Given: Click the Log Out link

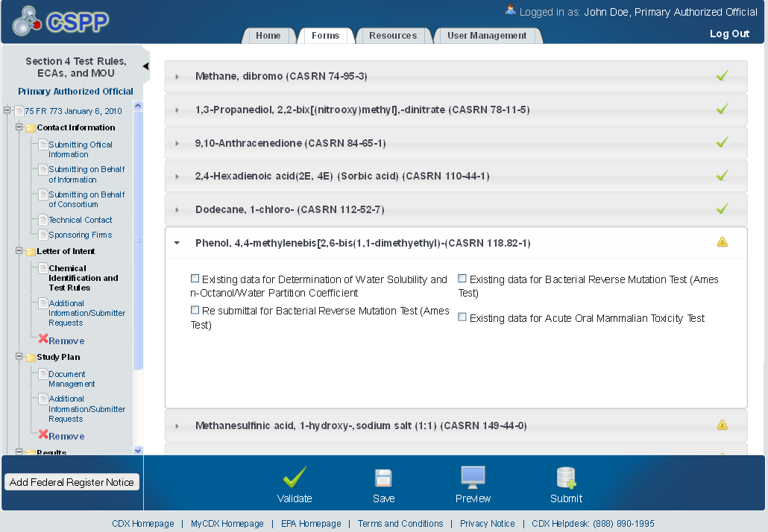Looking at the screenshot, I should [x=729, y=34].
